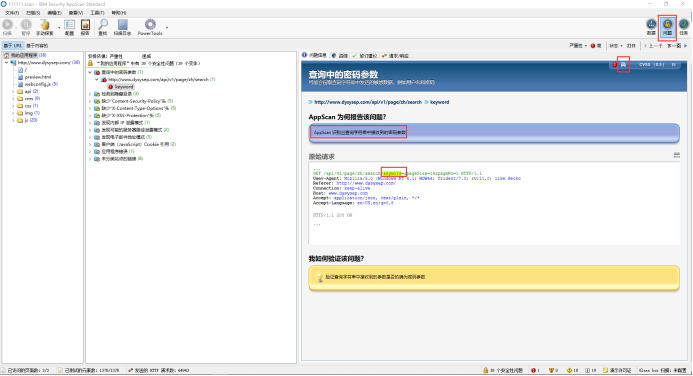Click the My Application home icon

point(6,55)
